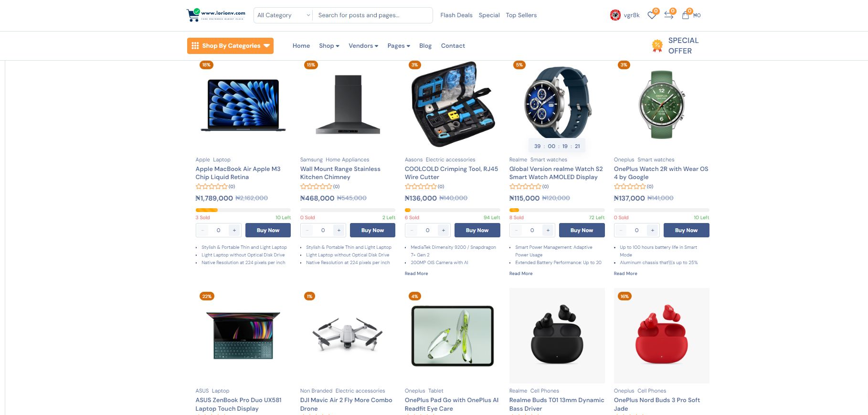Open the wishlist heart icon
The image size is (868, 415).
click(652, 15)
